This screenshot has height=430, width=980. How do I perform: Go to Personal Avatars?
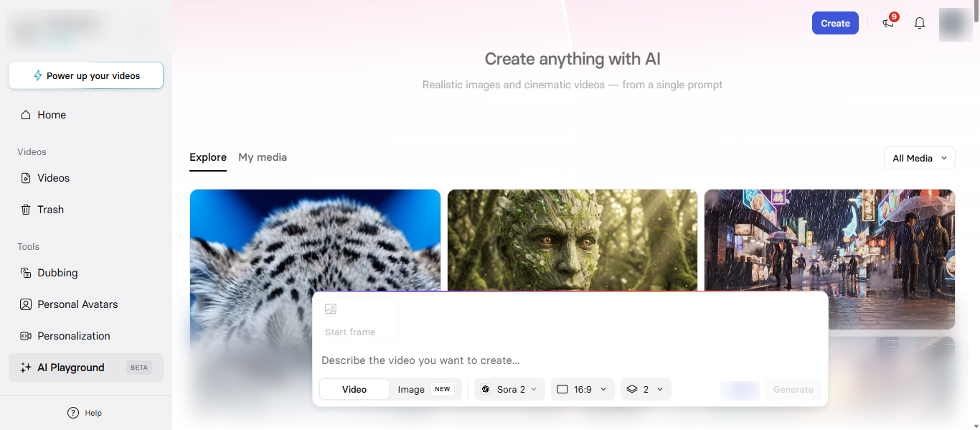(77, 304)
